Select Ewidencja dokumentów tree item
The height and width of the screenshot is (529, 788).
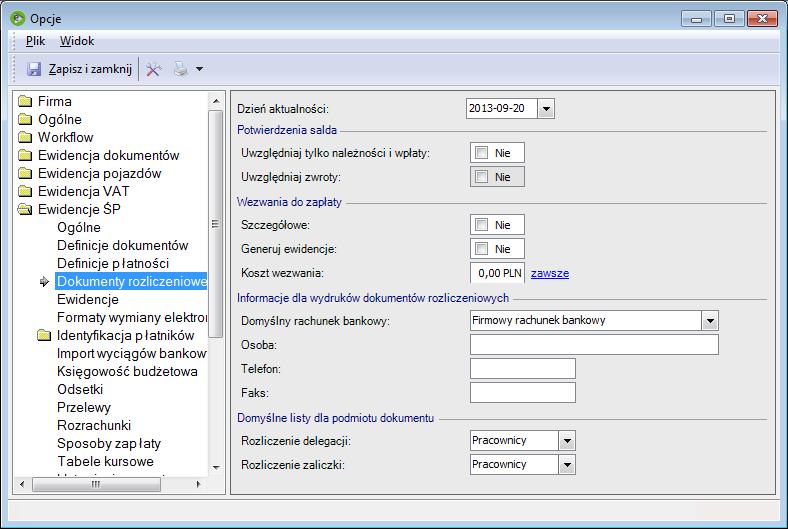(108, 156)
